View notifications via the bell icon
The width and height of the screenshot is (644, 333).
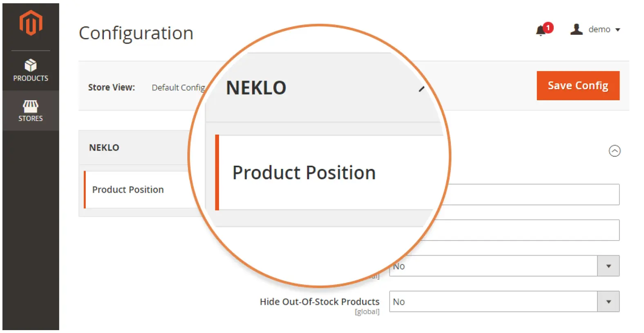pos(541,30)
